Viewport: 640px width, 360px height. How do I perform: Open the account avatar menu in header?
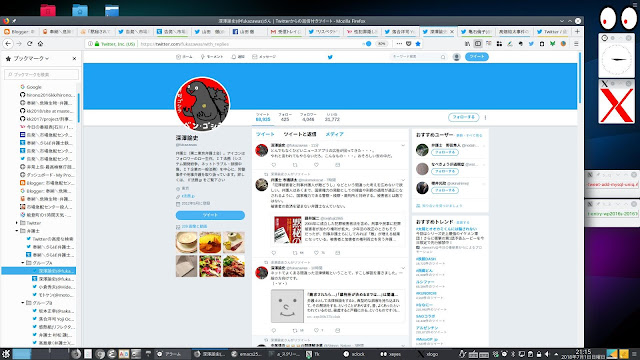(x=456, y=57)
